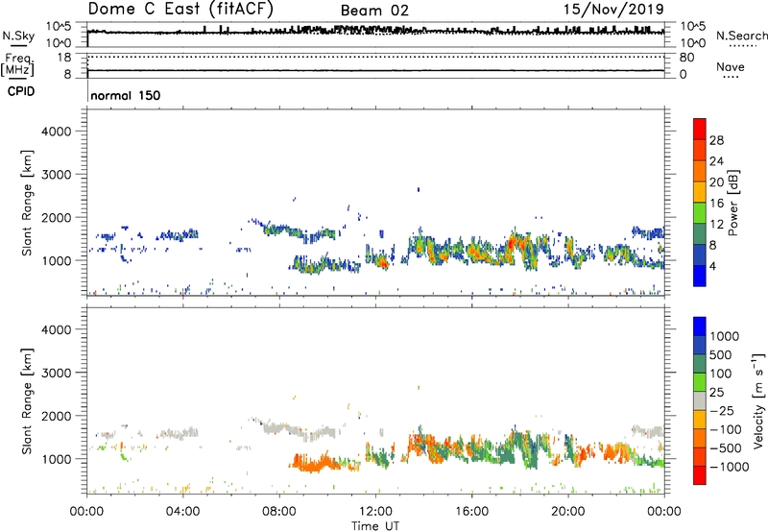
Task: Click the 'normal 150' CPID text
Action: [x=126, y=95]
